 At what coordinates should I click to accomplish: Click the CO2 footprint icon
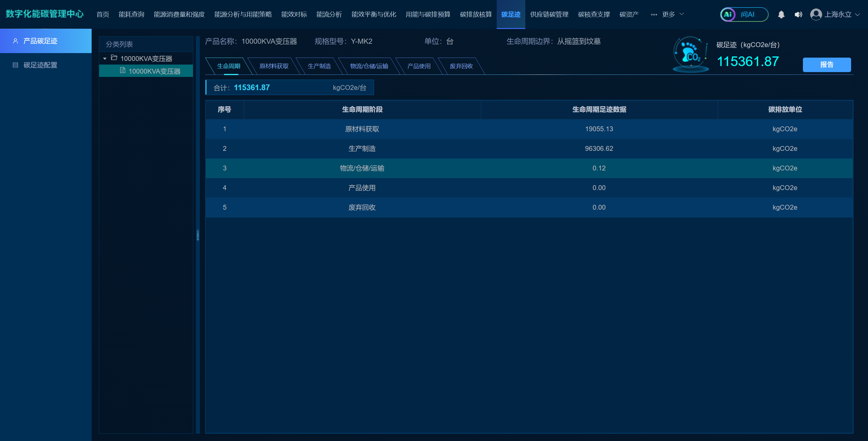pyautogui.click(x=691, y=55)
